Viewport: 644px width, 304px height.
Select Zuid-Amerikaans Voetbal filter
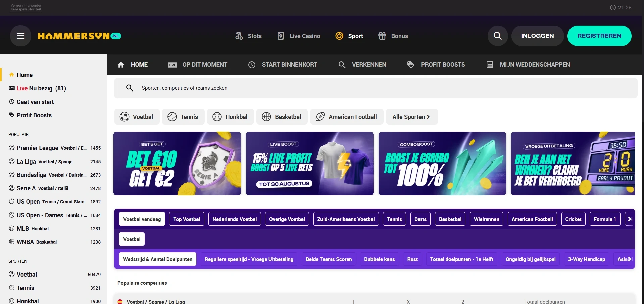coord(346,219)
